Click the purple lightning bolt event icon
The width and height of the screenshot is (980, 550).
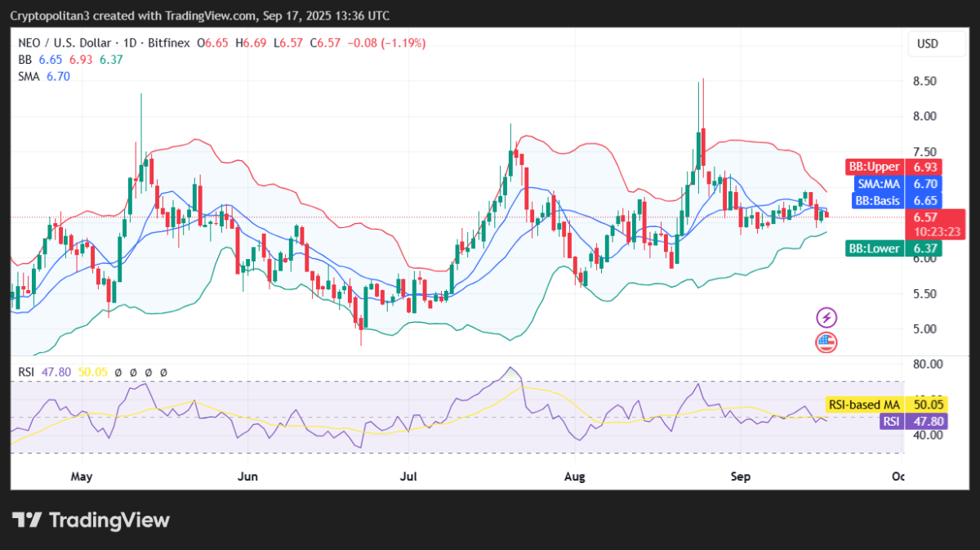coord(826,317)
